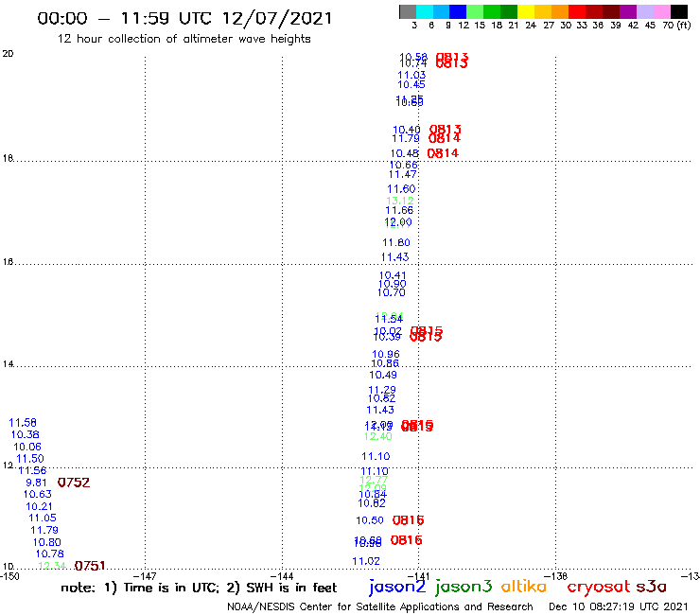Viewport: 700px width, 615px height.
Task: Click the cyan swatch in the height legend
Action: coord(425,11)
